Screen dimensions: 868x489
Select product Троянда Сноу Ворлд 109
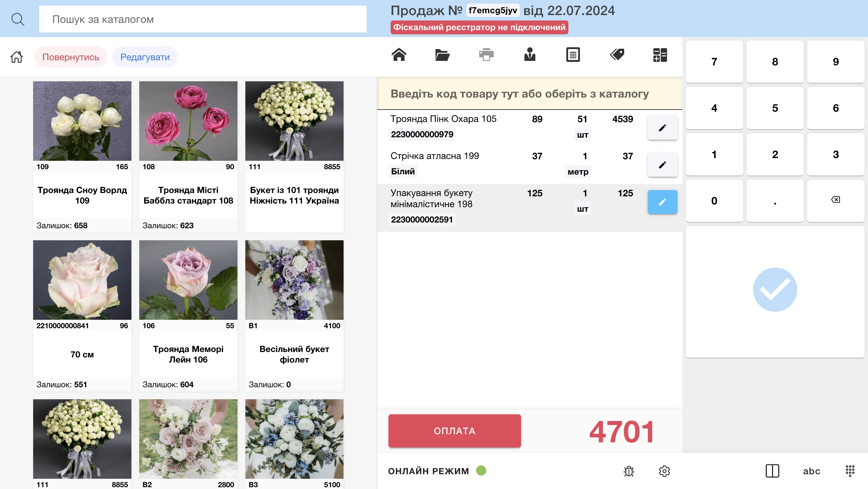pos(82,157)
